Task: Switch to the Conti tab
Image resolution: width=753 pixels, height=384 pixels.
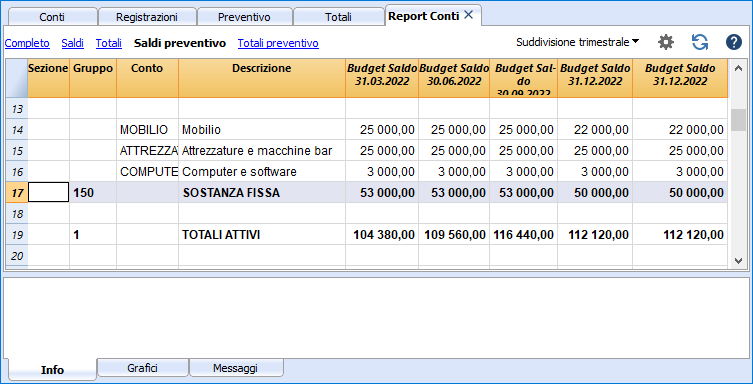Action: (52, 17)
